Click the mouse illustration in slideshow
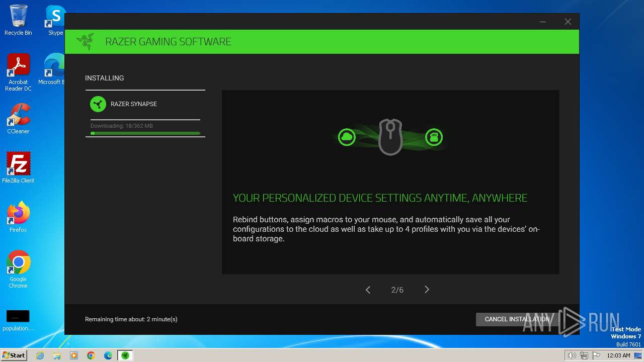Image resolution: width=644 pixels, height=362 pixels. click(390, 137)
